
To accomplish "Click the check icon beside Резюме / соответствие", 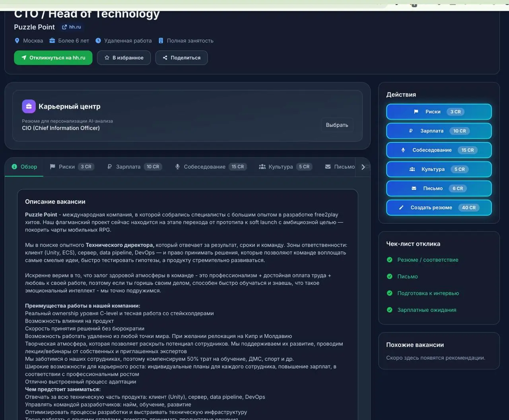I will coord(390,260).
